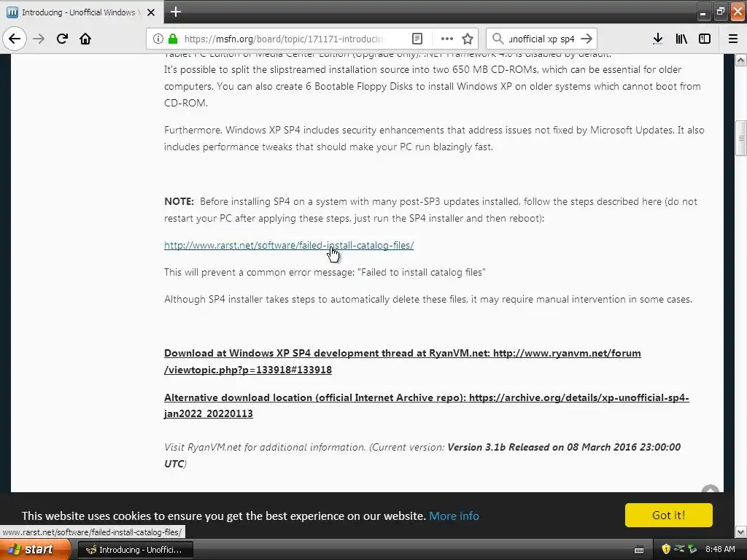
Task: Show site information for msfn.org
Action: (x=158, y=39)
